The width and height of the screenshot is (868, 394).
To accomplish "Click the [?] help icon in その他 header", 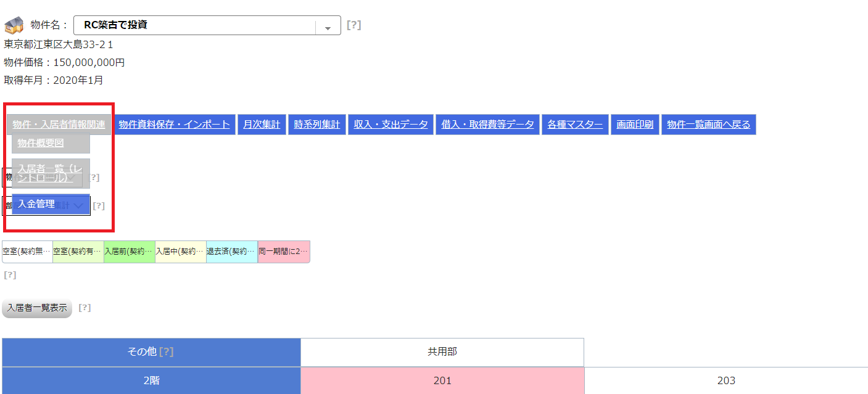I will point(166,352).
